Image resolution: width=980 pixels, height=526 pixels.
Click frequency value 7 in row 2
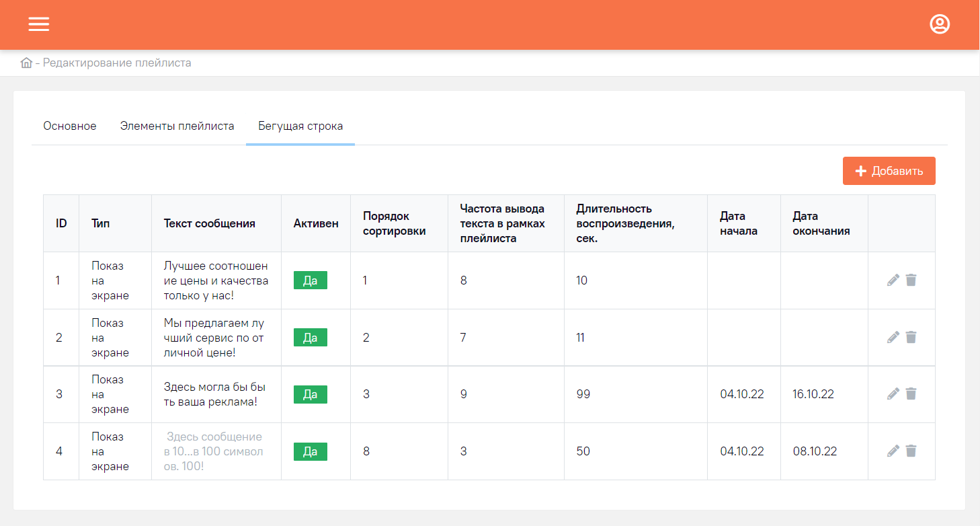(x=463, y=338)
